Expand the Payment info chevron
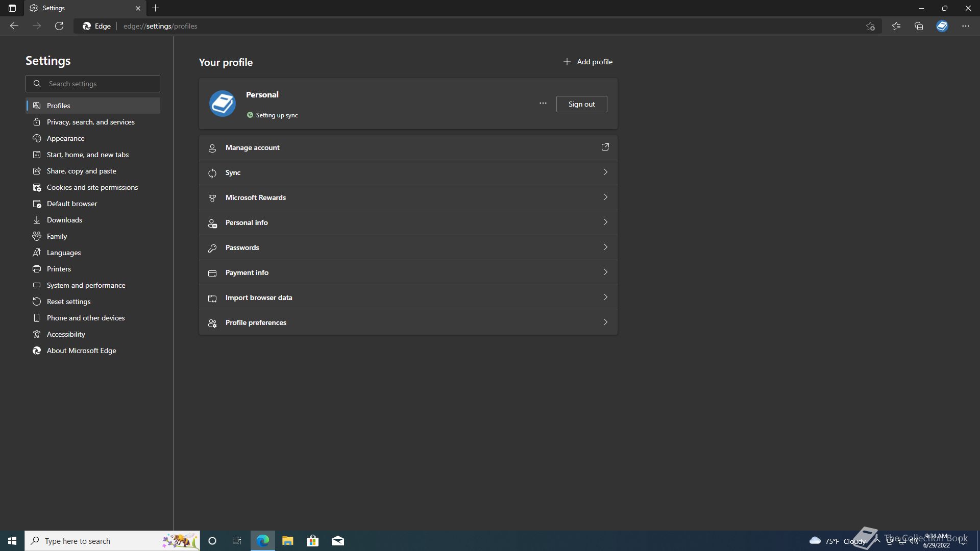 point(605,272)
